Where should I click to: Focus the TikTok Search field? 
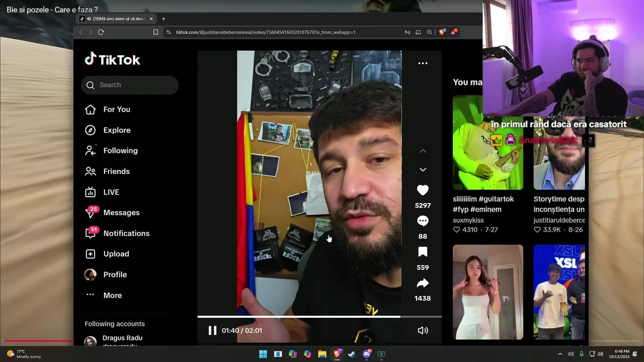point(130,85)
